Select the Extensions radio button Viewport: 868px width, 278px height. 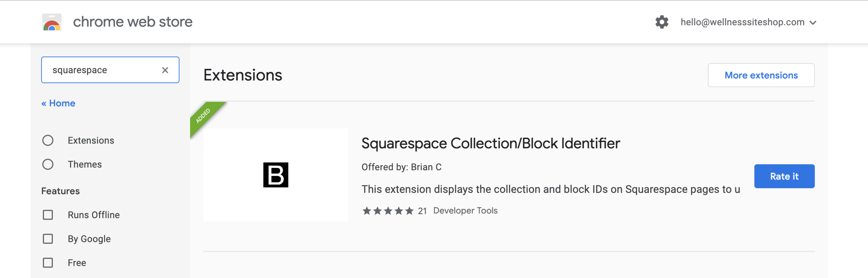tap(48, 140)
